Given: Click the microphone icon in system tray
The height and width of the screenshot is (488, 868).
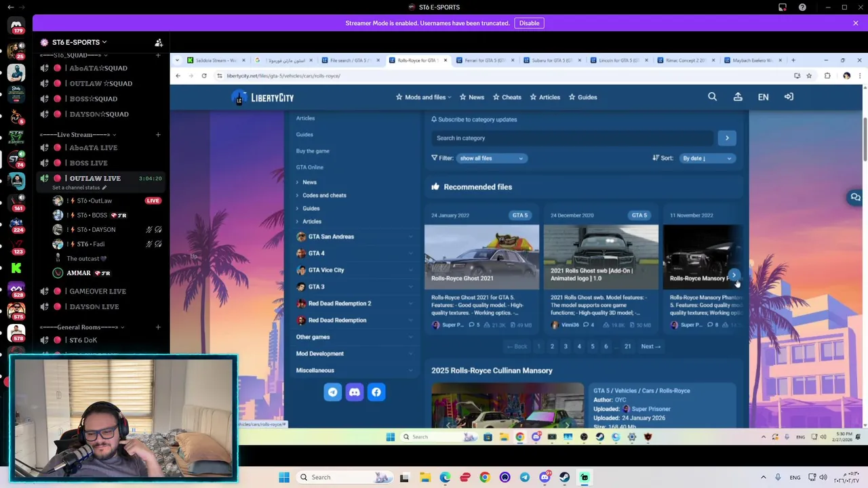Looking at the screenshot, I should tap(778, 477).
